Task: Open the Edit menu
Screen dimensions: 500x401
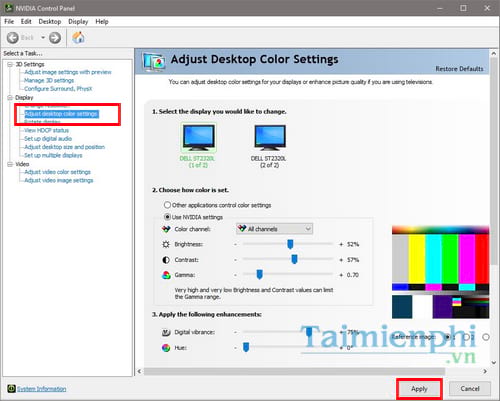Action: click(x=26, y=22)
